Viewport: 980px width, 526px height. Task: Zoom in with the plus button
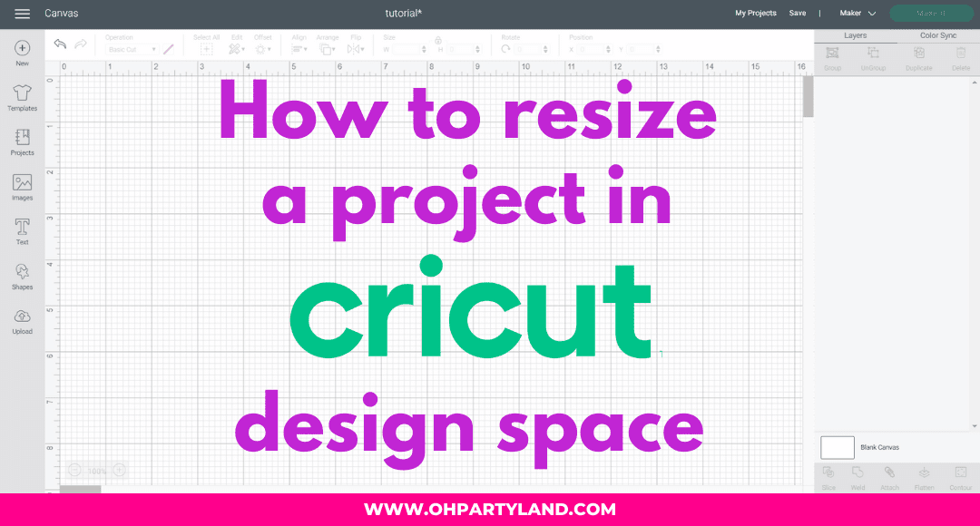click(120, 470)
